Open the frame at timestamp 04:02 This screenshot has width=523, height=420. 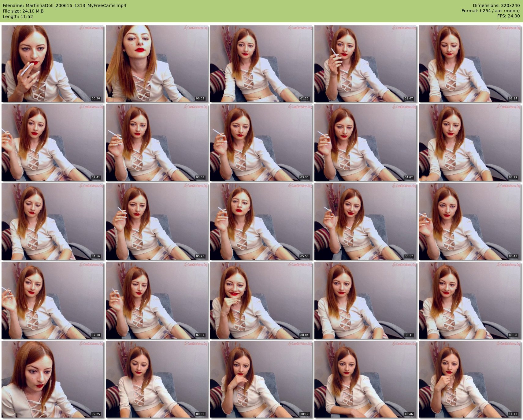pos(365,143)
